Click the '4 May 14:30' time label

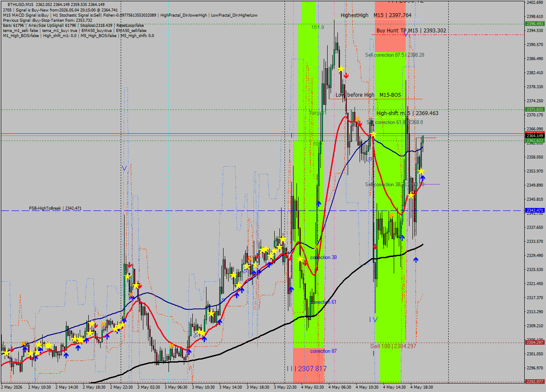(395, 387)
